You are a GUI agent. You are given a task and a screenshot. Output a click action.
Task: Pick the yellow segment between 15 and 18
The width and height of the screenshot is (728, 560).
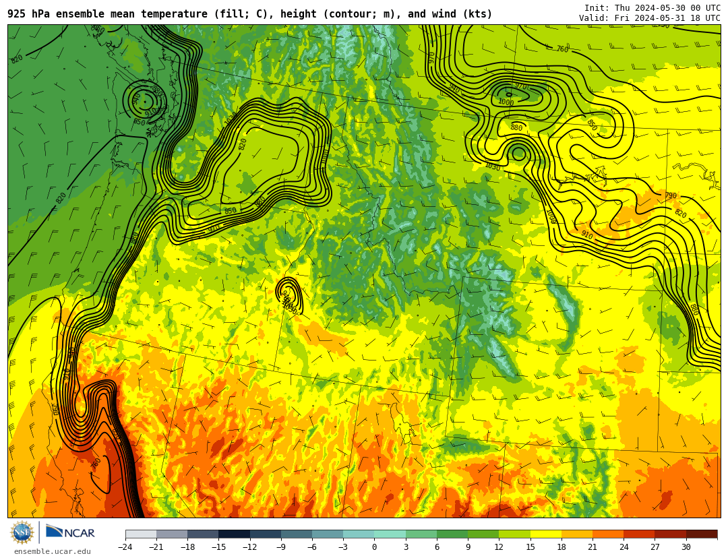(546, 534)
